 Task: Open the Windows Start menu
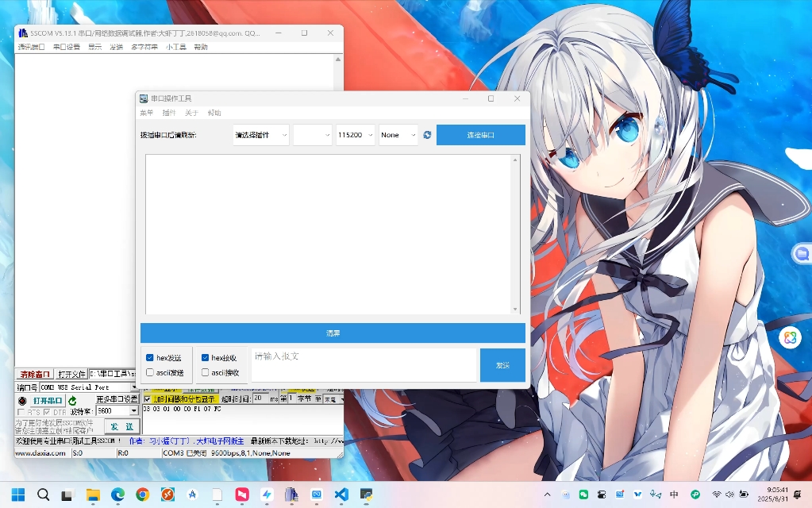click(18, 495)
